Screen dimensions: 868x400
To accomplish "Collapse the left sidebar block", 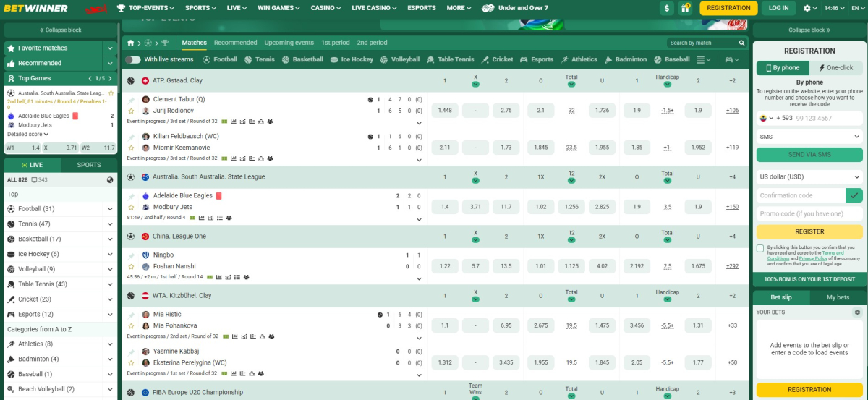I will coord(61,30).
